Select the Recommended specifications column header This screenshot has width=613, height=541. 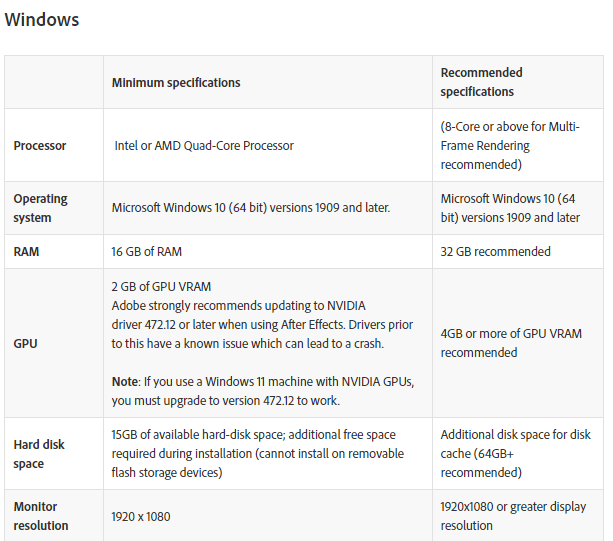(481, 82)
